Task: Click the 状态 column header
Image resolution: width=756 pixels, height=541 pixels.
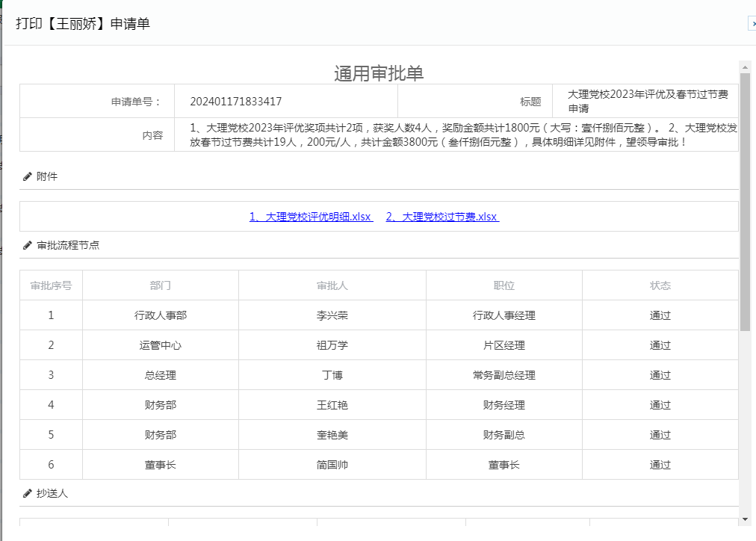Action: point(660,285)
